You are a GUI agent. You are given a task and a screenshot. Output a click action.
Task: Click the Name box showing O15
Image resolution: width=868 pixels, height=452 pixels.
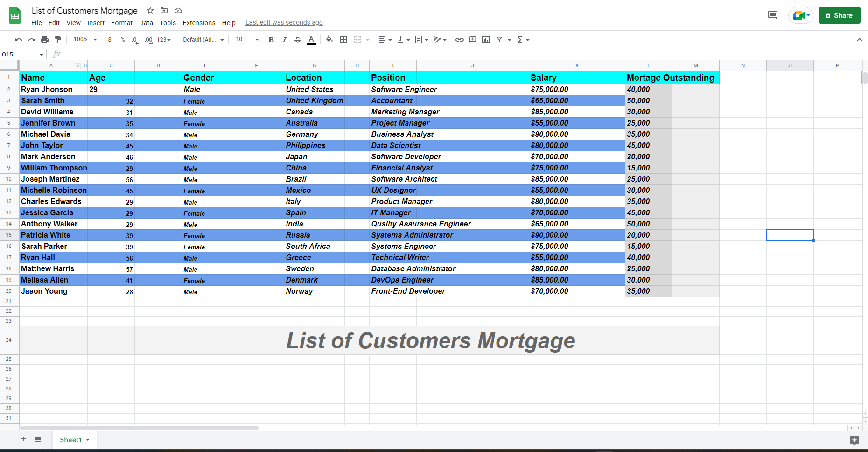[22, 54]
